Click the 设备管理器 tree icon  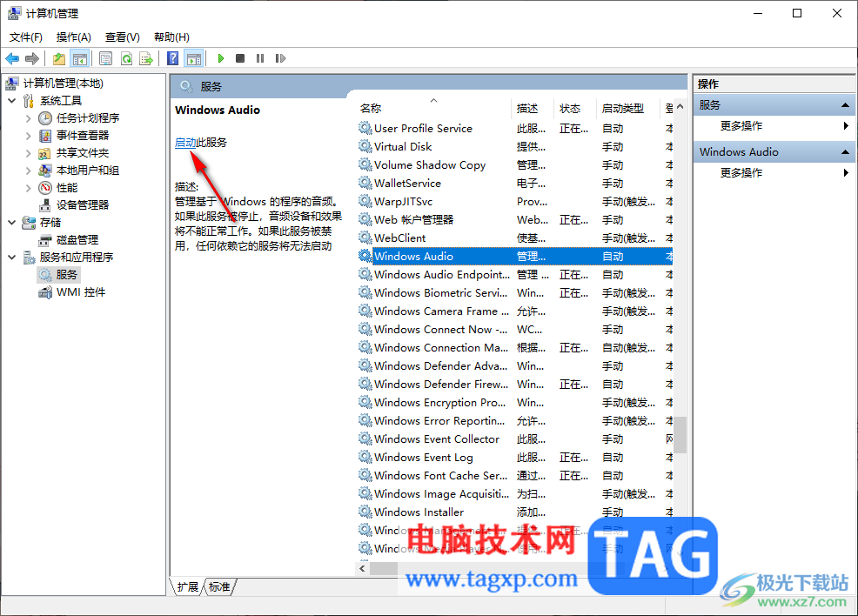[45, 205]
